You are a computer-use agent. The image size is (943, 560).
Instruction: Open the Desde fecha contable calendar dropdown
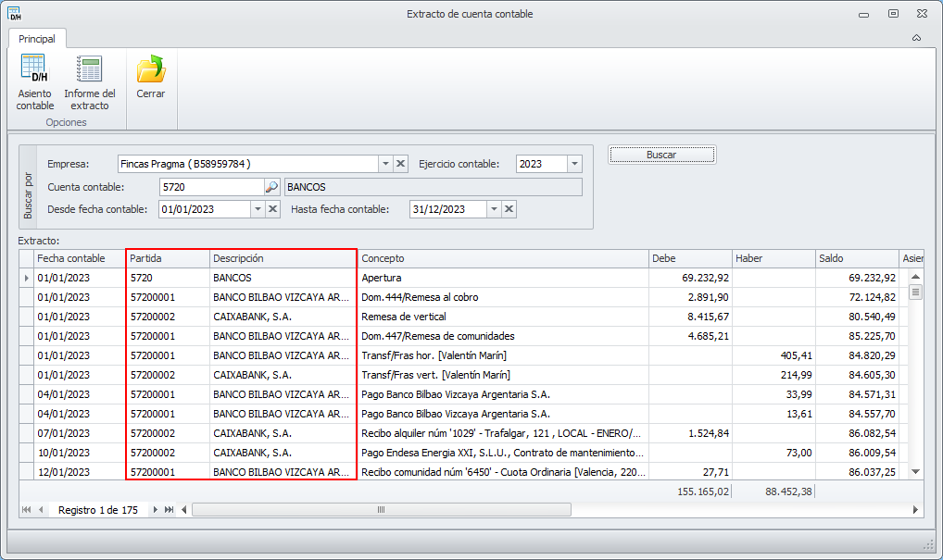click(258, 209)
